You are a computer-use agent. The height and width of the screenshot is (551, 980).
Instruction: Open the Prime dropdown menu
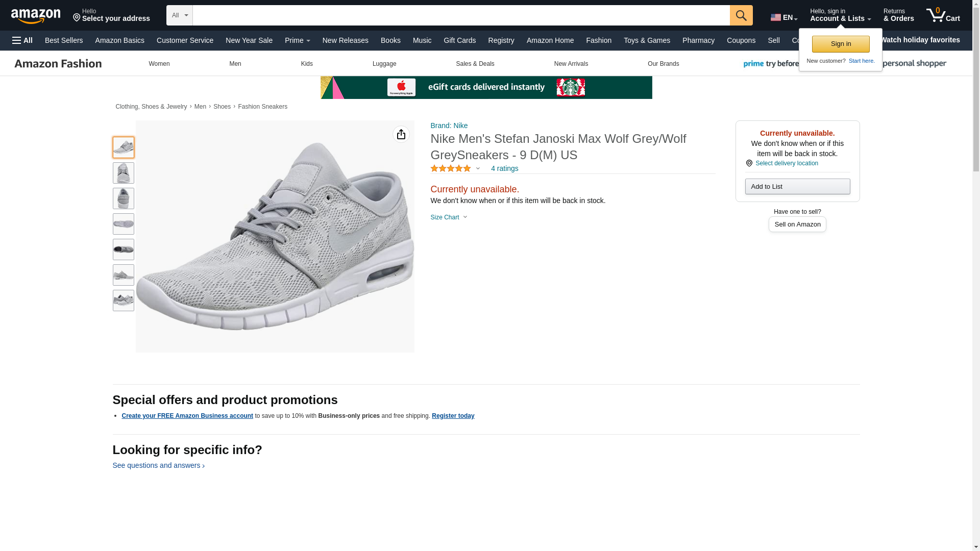297,40
